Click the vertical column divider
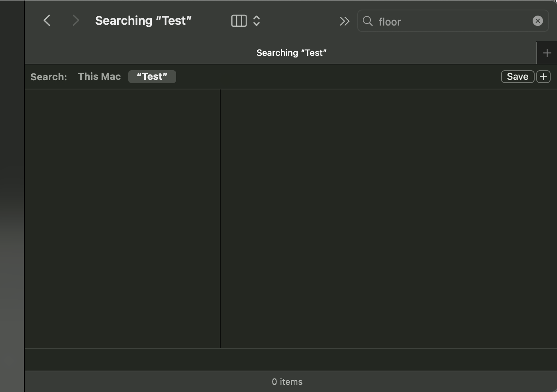Viewport: 557px width, 392px height. pos(220,219)
